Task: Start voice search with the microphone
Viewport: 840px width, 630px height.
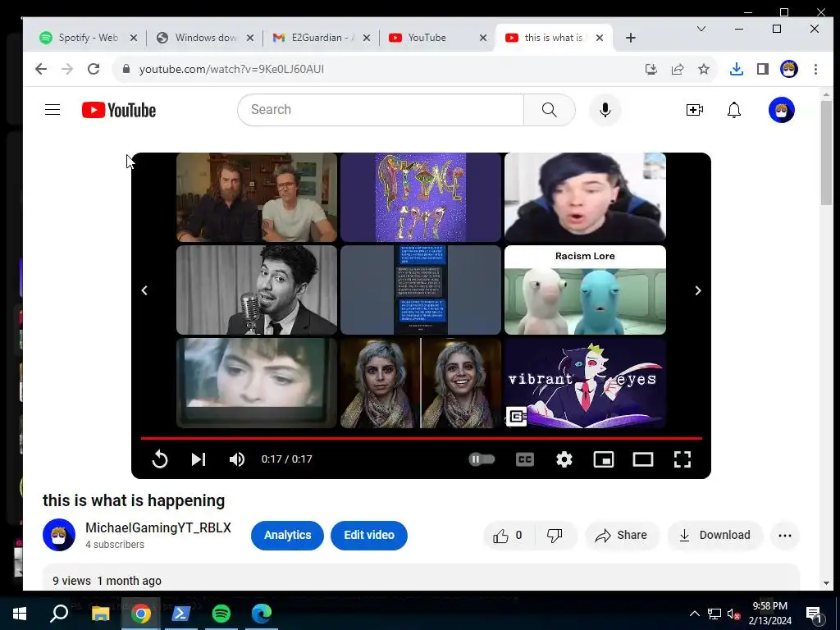Action: tap(605, 110)
